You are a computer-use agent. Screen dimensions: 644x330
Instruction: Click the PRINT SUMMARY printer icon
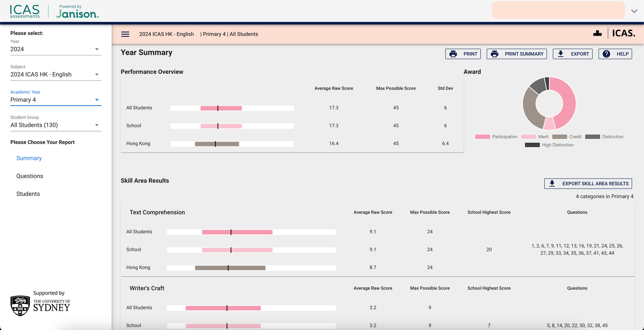pos(495,54)
